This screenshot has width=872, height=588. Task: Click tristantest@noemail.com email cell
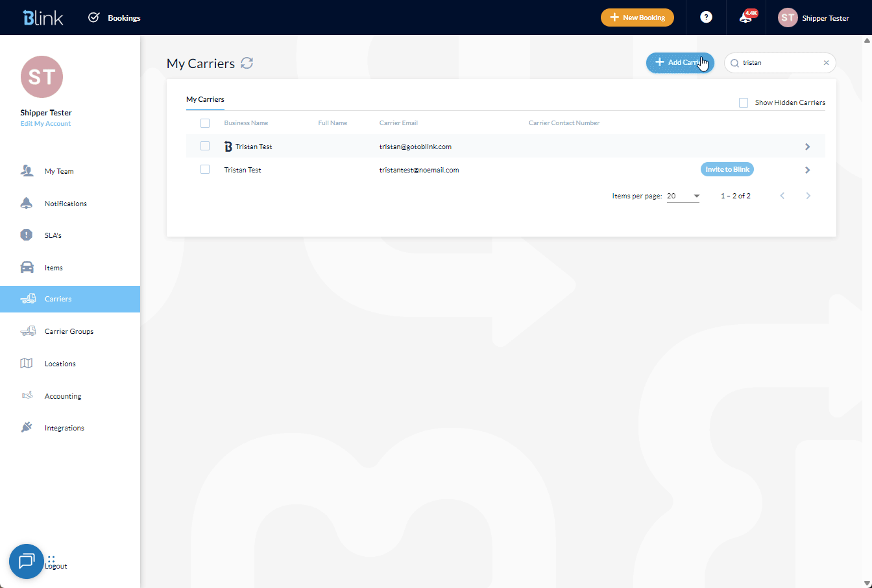[x=419, y=170]
